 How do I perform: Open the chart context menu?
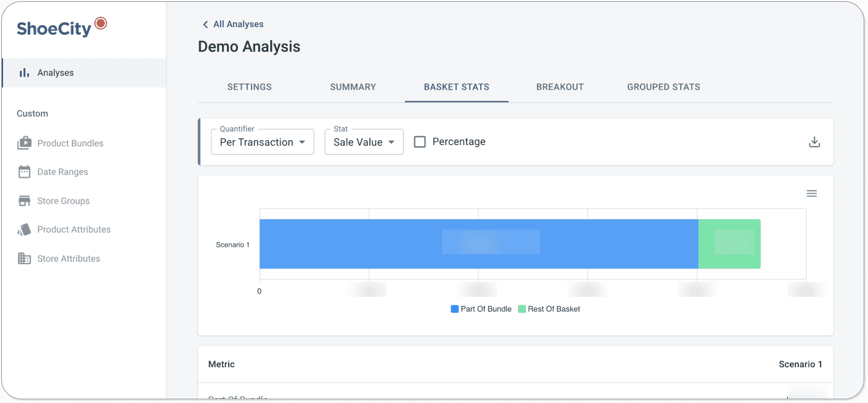pyautogui.click(x=811, y=193)
